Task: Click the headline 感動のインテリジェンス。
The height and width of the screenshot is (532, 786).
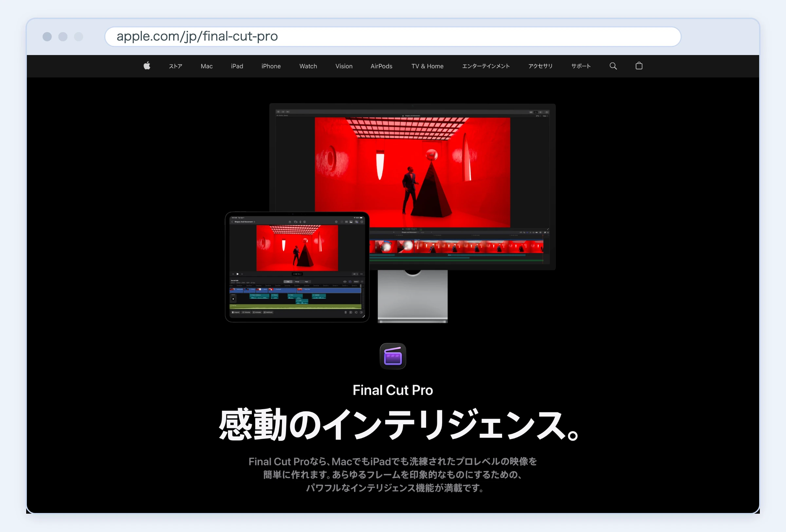Action: click(x=398, y=425)
